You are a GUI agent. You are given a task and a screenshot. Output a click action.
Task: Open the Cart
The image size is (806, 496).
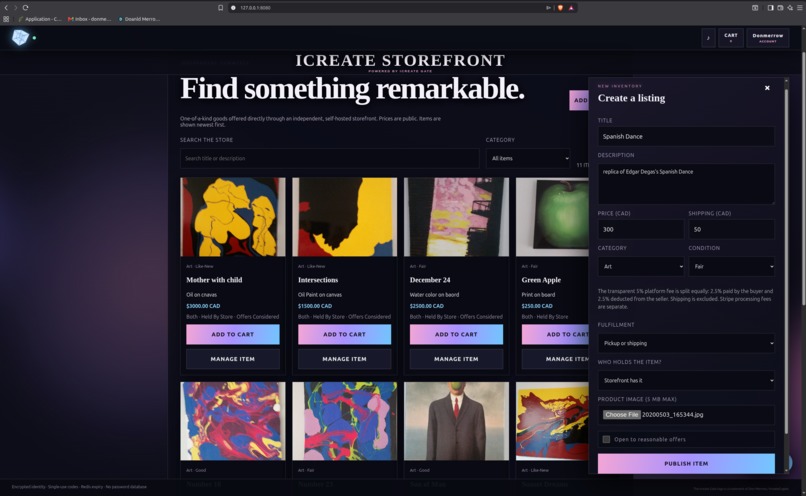point(730,38)
